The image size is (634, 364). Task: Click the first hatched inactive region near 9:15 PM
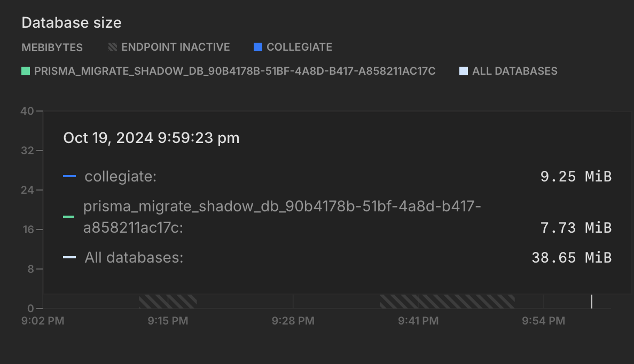click(168, 302)
